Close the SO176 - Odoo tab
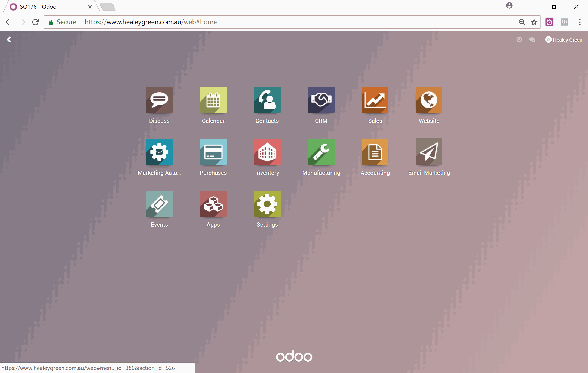The height and width of the screenshot is (373, 588). coord(90,7)
